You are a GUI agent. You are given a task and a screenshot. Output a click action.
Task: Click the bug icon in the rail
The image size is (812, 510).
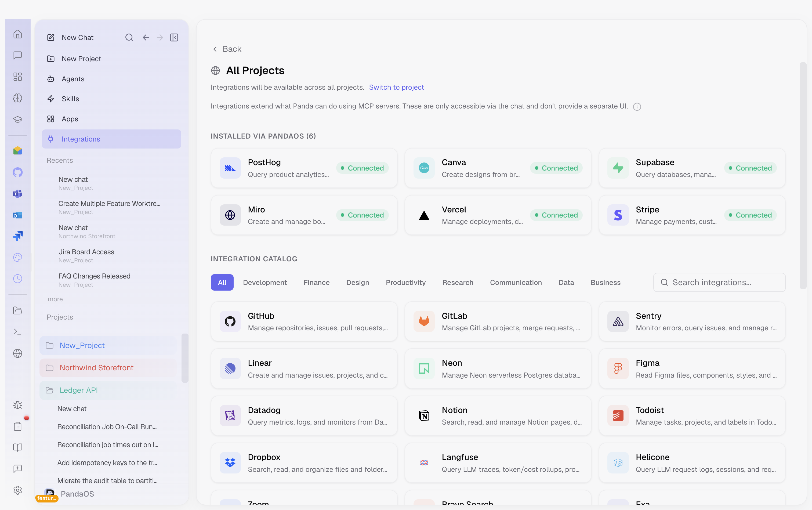(17, 405)
